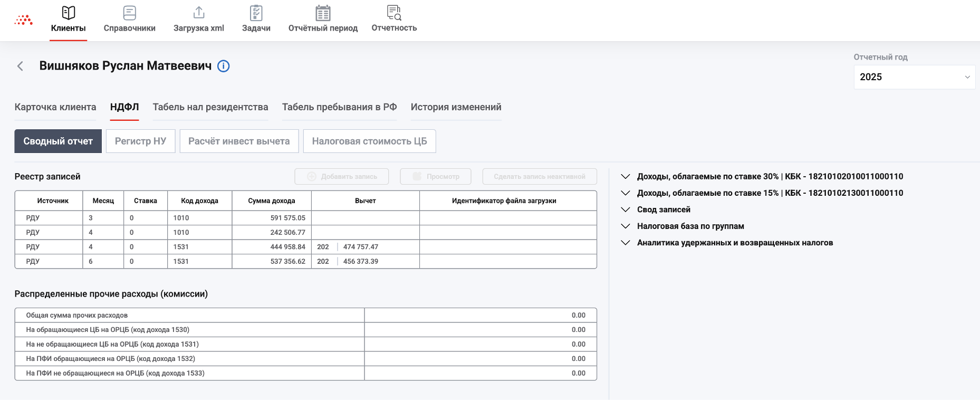Click info icon beside client name
The height and width of the screenshot is (400, 980).
(224, 66)
